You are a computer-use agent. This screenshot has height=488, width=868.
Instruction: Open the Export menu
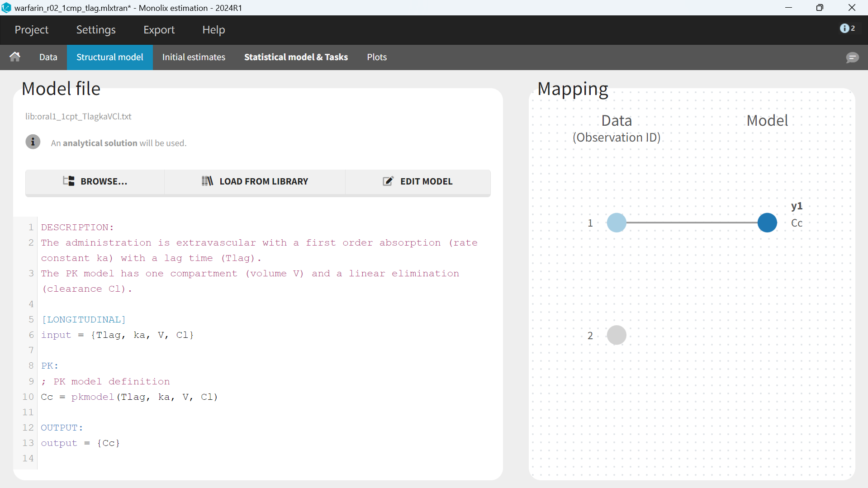(x=159, y=30)
